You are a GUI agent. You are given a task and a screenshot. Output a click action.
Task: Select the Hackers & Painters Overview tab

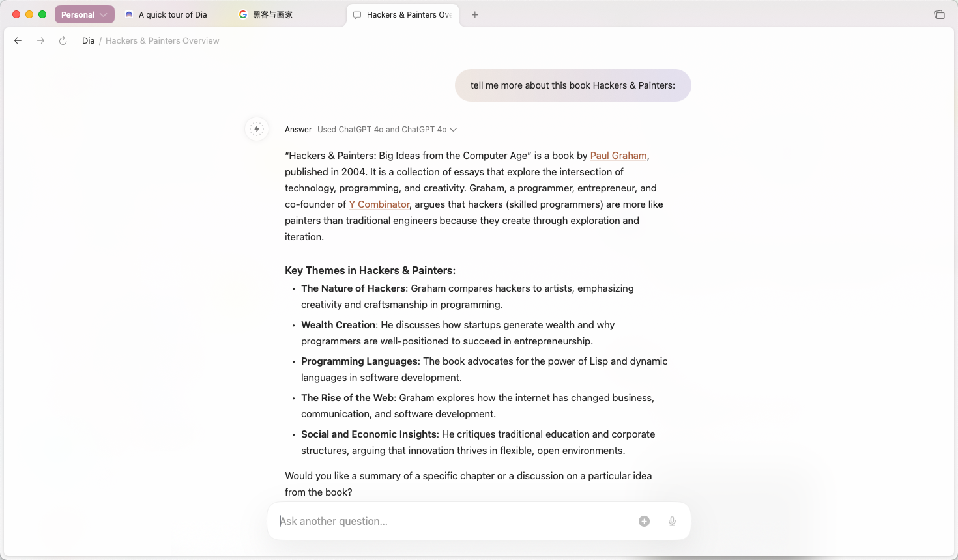coord(403,15)
